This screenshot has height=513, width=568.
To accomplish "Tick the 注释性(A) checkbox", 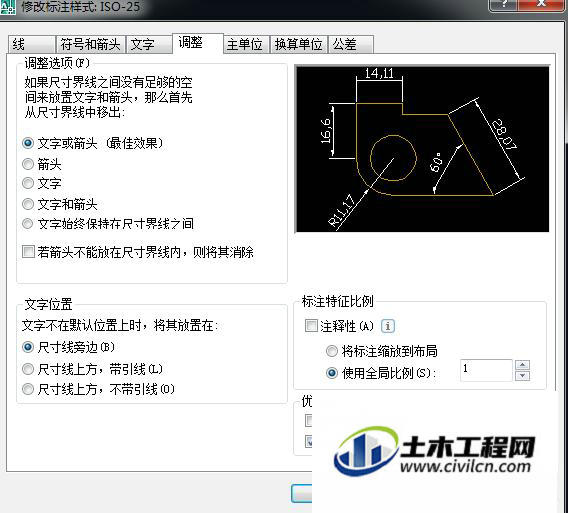I will click(311, 325).
